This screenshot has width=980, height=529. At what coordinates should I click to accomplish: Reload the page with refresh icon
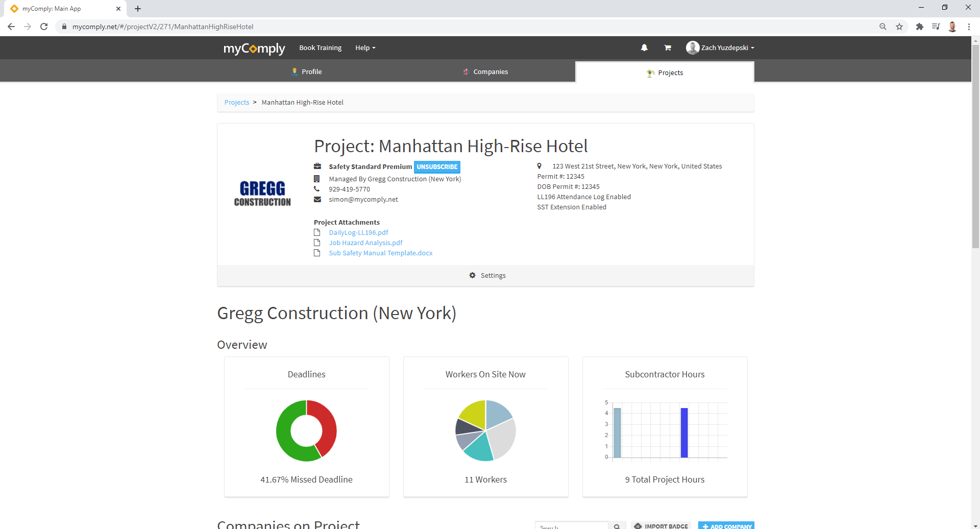(x=44, y=27)
